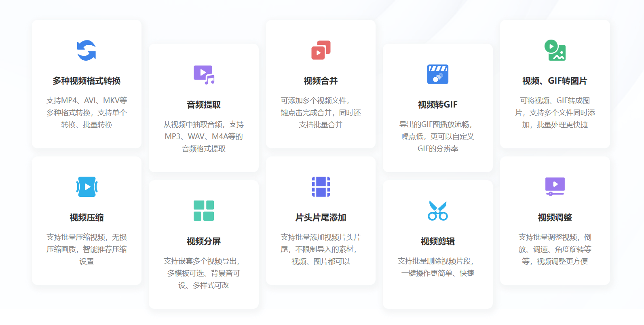Click the red video merge icon
Screen dimensions: 644x325
[321, 50]
